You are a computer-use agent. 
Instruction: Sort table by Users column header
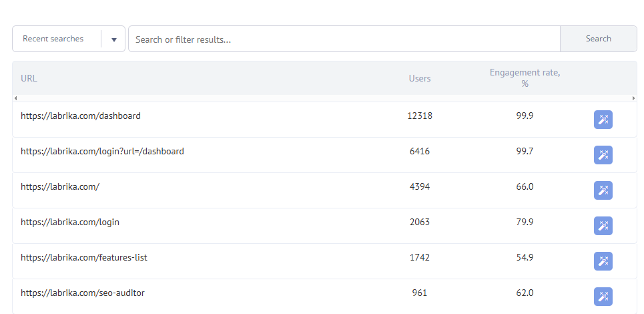click(420, 78)
